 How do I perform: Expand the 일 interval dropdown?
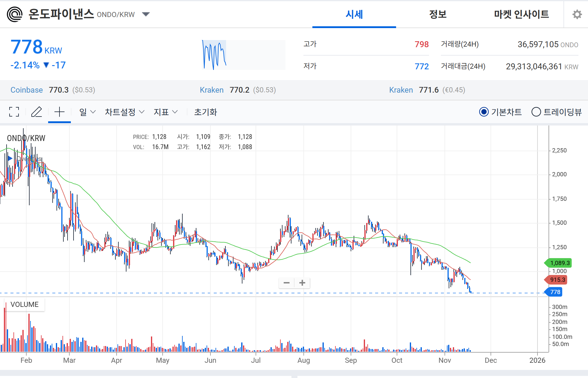click(x=87, y=112)
